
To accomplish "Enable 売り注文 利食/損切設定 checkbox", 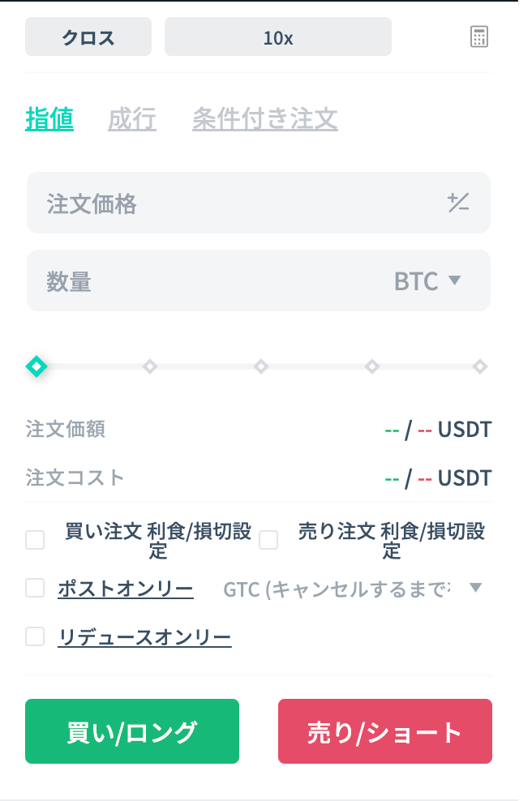I will point(268,540).
